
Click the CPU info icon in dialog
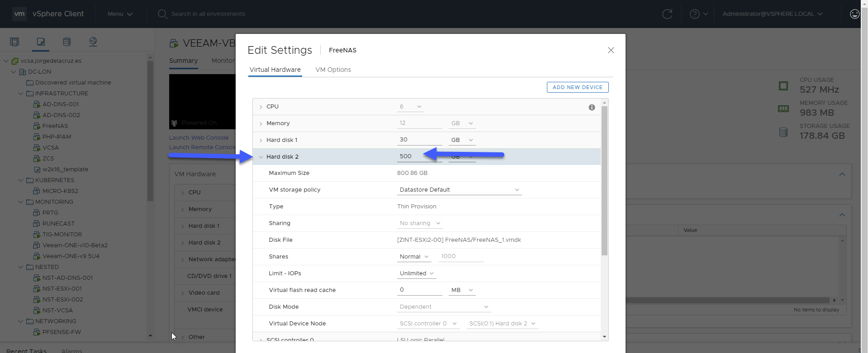(x=592, y=107)
